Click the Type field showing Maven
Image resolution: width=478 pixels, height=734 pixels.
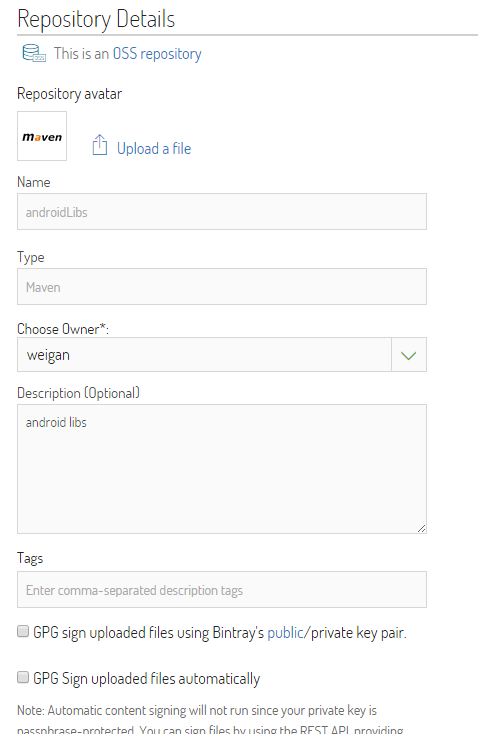[222, 286]
